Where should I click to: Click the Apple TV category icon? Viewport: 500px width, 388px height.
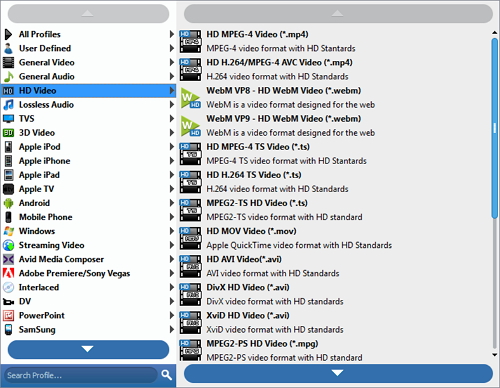(8, 189)
